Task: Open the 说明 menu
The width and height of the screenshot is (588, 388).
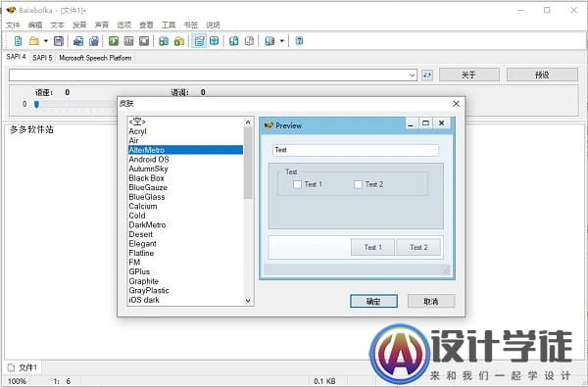Action: click(x=213, y=24)
